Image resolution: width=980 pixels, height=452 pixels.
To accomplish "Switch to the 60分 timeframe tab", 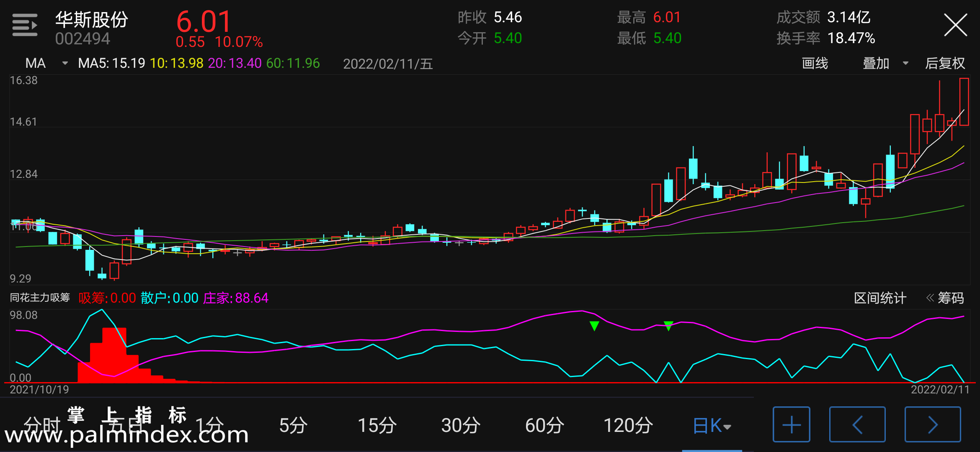I will (x=544, y=425).
